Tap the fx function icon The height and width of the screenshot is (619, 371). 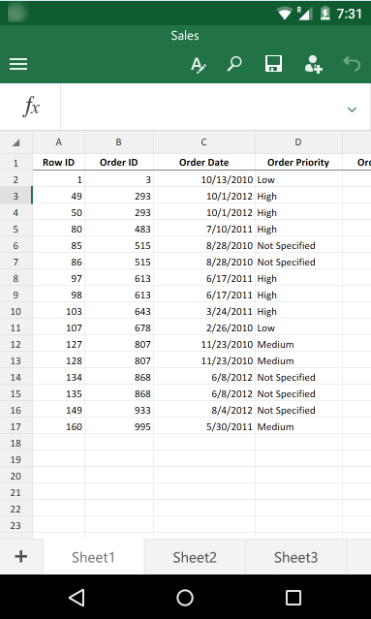pos(30,107)
